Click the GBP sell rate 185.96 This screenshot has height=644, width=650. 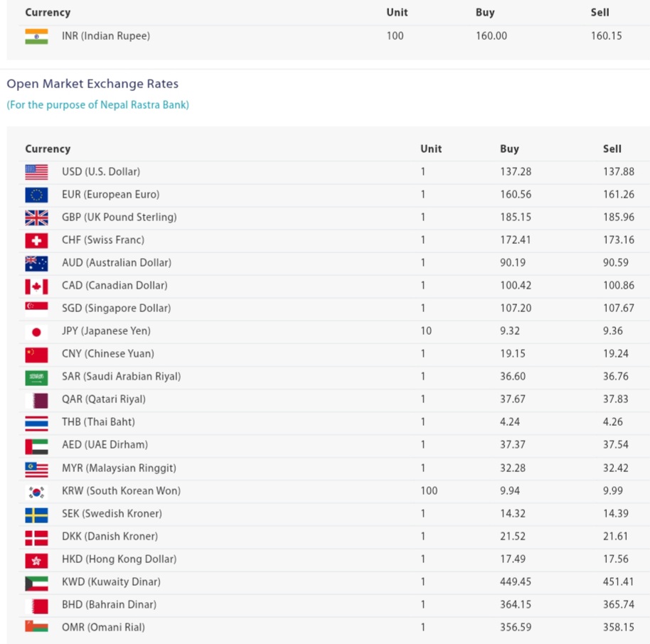(618, 218)
